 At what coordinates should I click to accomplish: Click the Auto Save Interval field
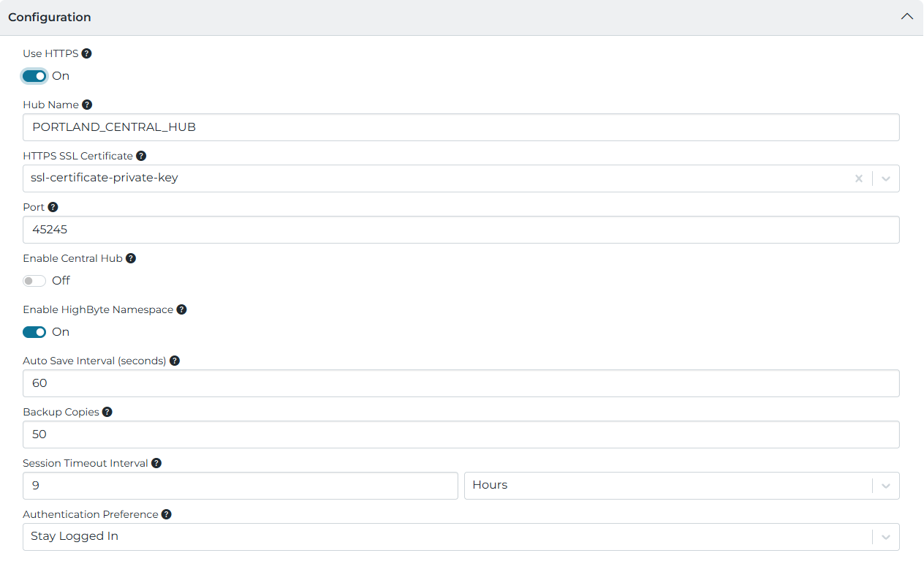[x=461, y=383]
